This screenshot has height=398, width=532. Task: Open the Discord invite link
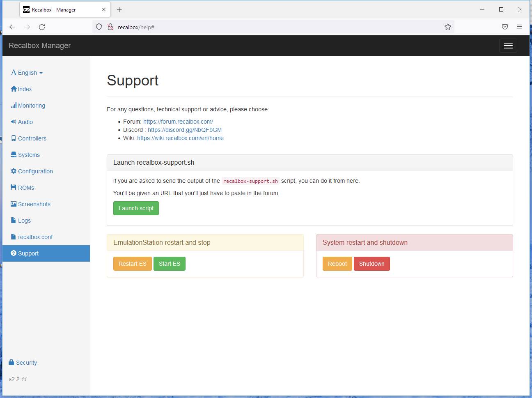coord(185,130)
